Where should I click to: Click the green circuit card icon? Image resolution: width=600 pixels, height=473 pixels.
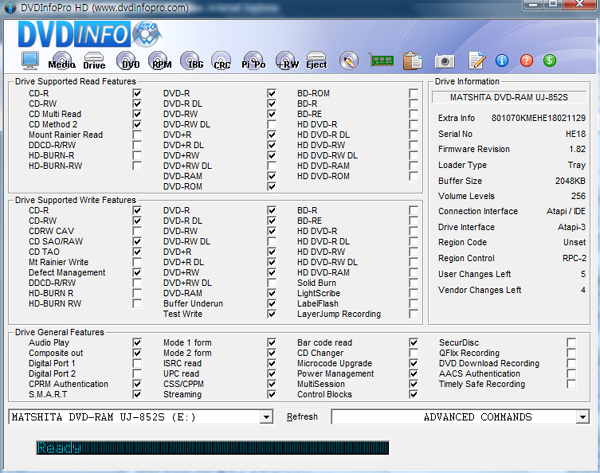pos(381,60)
